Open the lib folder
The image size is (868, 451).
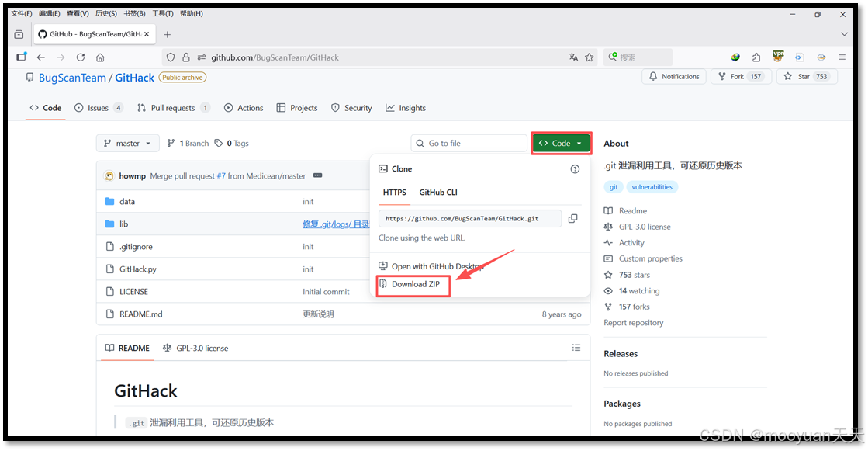[x=124, y=224]
